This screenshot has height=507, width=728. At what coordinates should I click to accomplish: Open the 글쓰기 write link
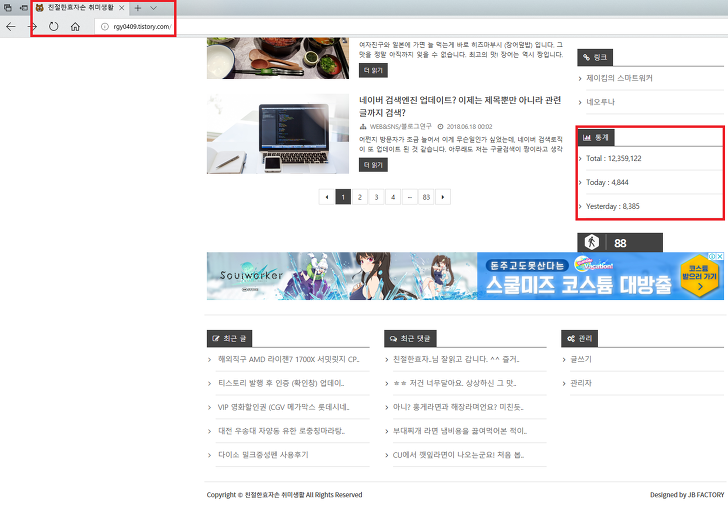tap(581, 359)
